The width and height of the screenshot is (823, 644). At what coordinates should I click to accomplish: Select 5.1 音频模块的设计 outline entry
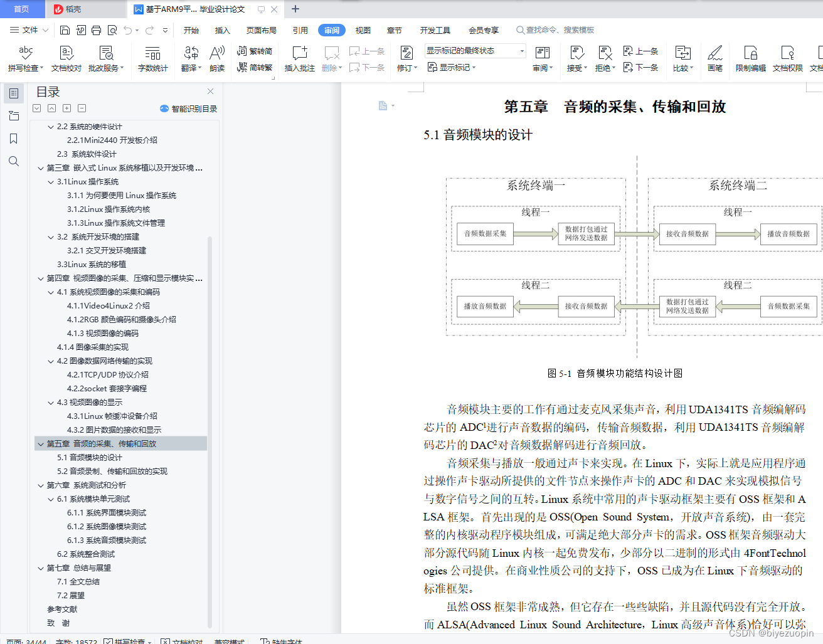90,458
